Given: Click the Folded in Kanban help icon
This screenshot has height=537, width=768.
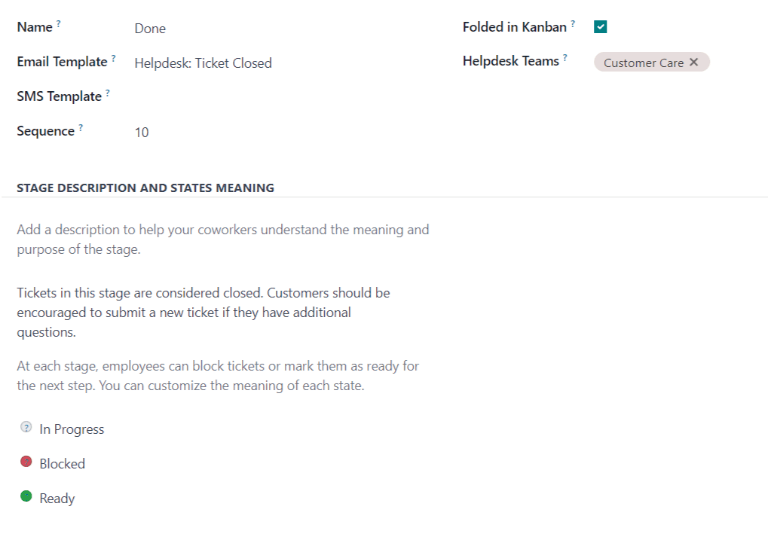Looking at the screenshot, I should (x=573, y=23).
